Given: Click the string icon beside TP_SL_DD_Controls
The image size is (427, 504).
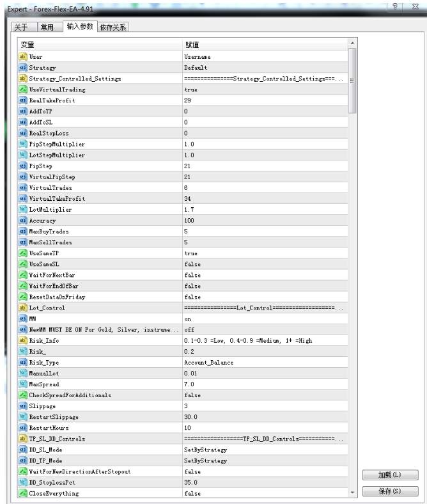Looking at the screenshot, I should pos(22,439).
